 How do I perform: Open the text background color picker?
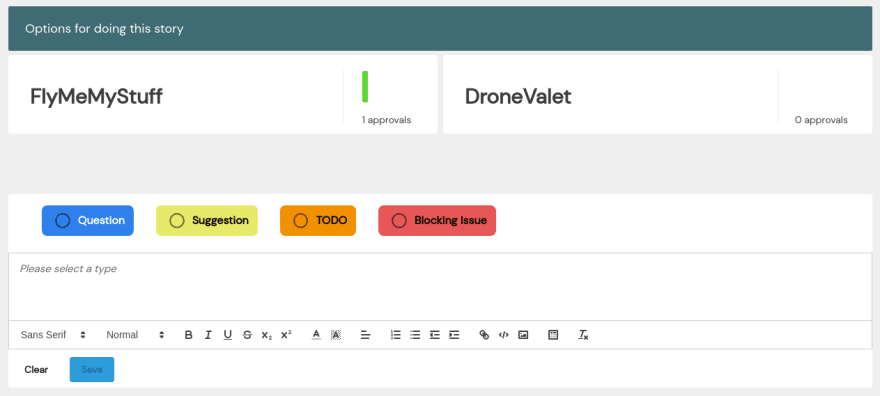pos(336,335)
